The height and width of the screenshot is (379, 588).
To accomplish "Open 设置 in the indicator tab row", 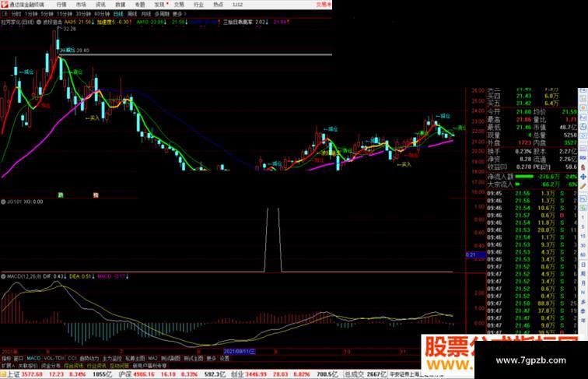I will point(224,358).
